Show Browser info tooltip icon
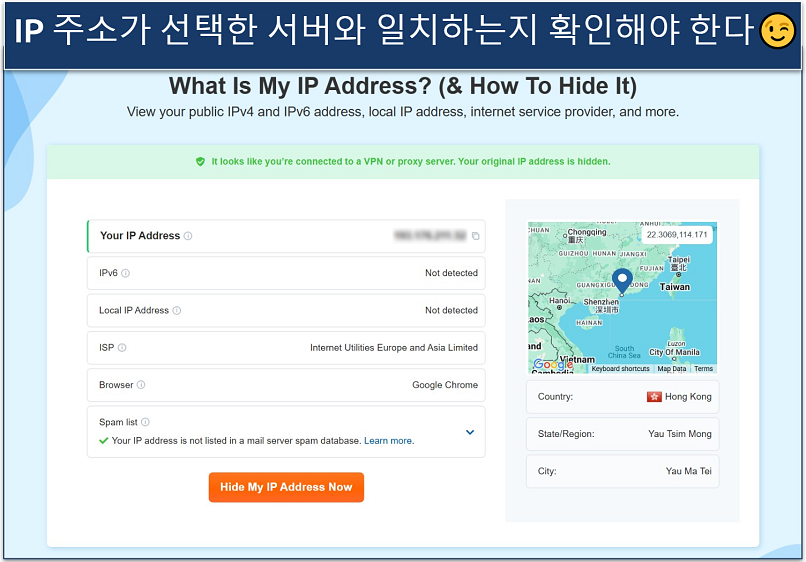The width and height of the screenshot is (806, 562). (141, 385)
